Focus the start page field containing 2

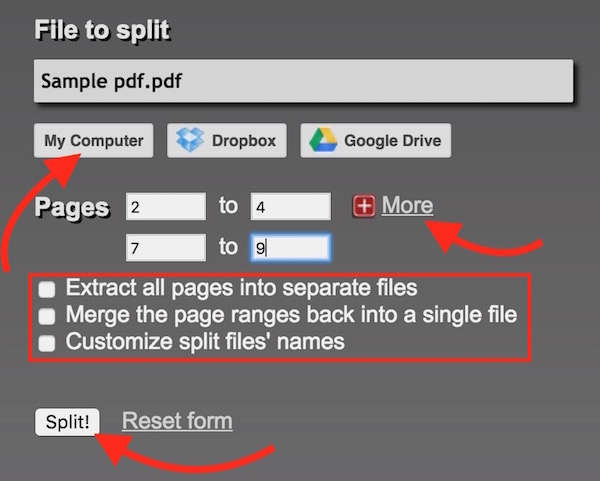click(x=166, y=207)
